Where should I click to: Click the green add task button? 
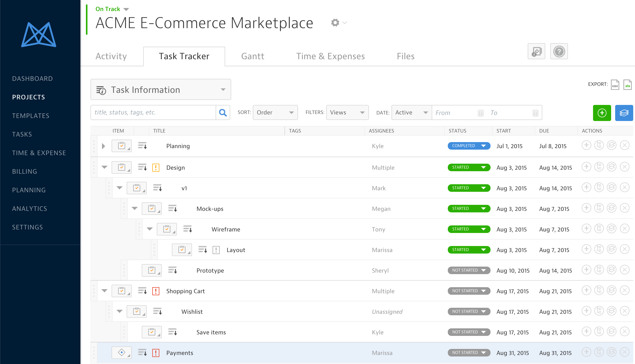[x=602, y=113]
